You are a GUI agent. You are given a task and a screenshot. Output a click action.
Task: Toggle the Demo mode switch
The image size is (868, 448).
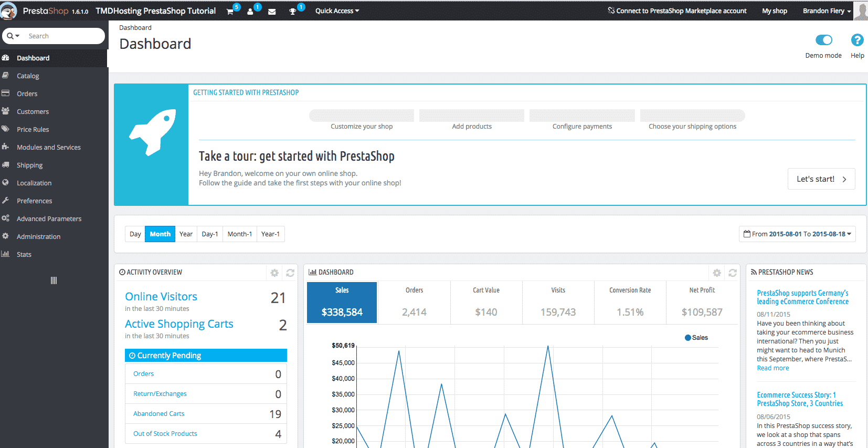coord(824,40)
